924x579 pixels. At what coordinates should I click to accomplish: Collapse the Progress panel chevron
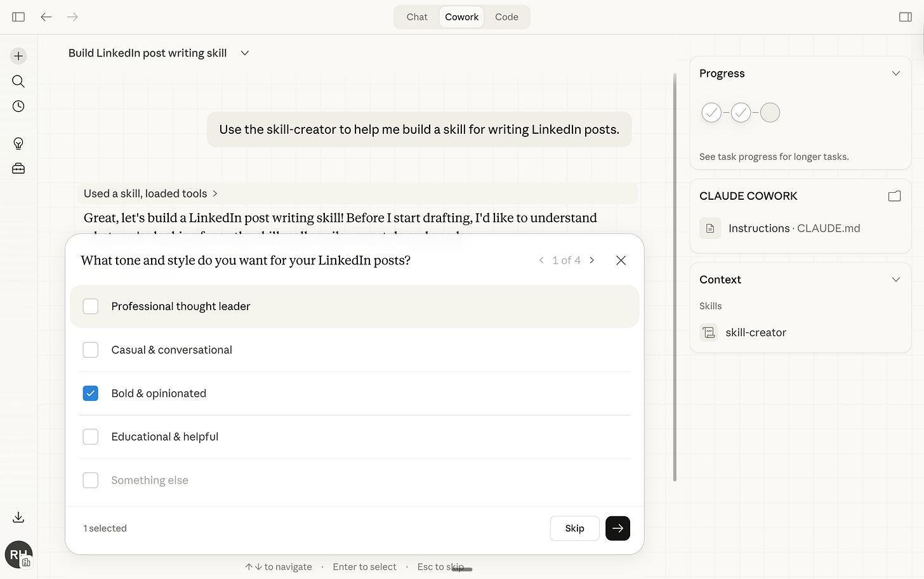(x=895, y=74)
